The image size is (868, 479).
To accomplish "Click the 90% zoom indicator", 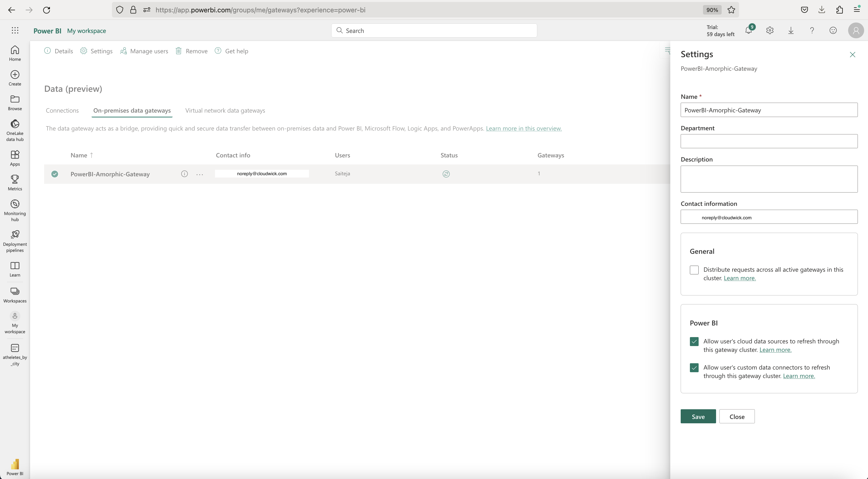I will [712, 10].
